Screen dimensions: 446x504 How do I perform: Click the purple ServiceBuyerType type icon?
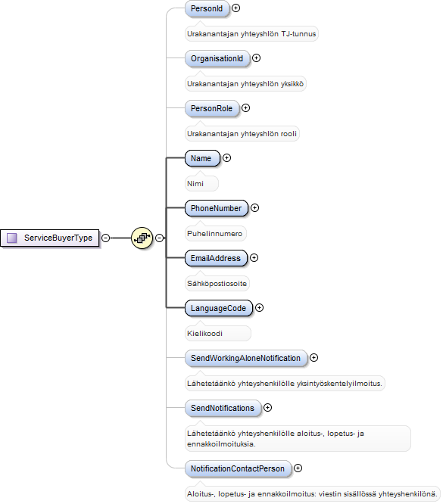tap(12, 238)
